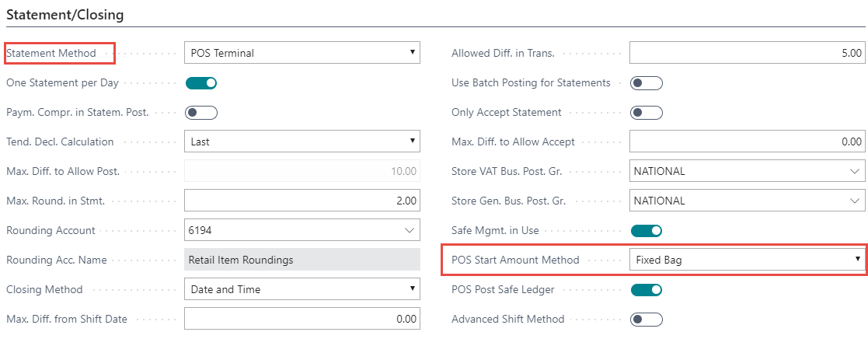Screen dimensions: 868x339
Task: Expand Rounding Account lookup chevron
Action: click(x=410, y=230)
